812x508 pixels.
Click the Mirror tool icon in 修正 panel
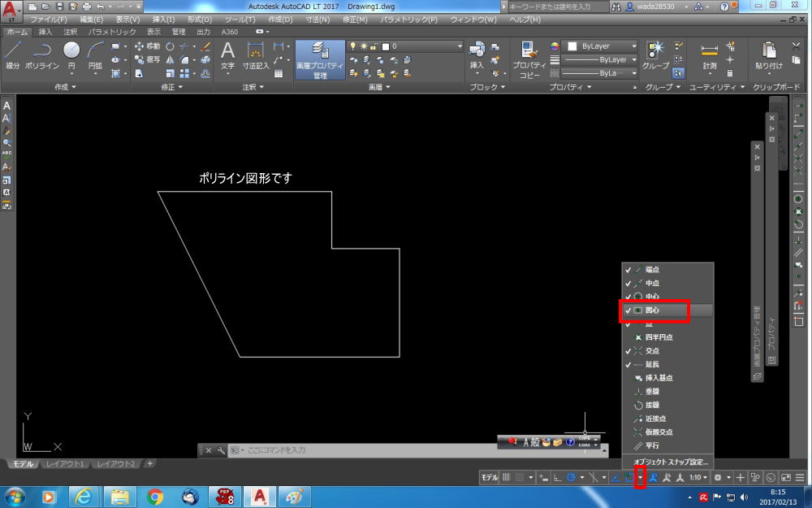pyautogui.click(x=170, y=59)
